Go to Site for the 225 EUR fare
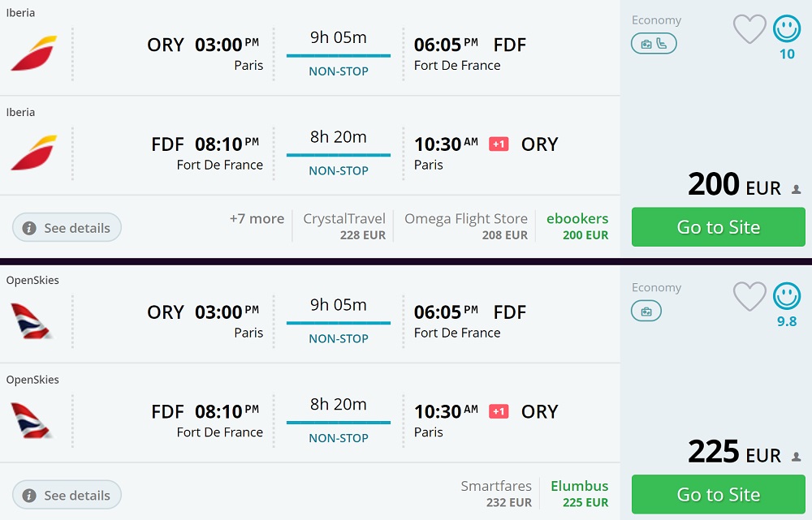This screenshot has height=520, width=812. [718, 494]
